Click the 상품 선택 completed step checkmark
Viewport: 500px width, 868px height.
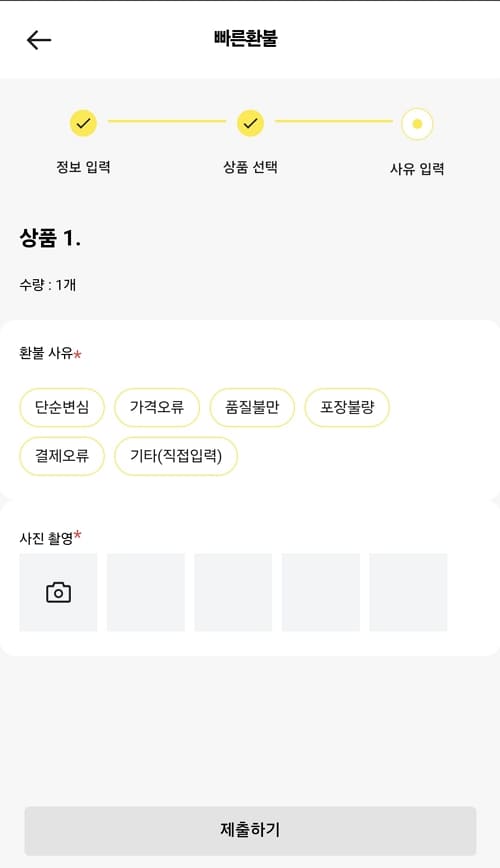click(250, 123)
